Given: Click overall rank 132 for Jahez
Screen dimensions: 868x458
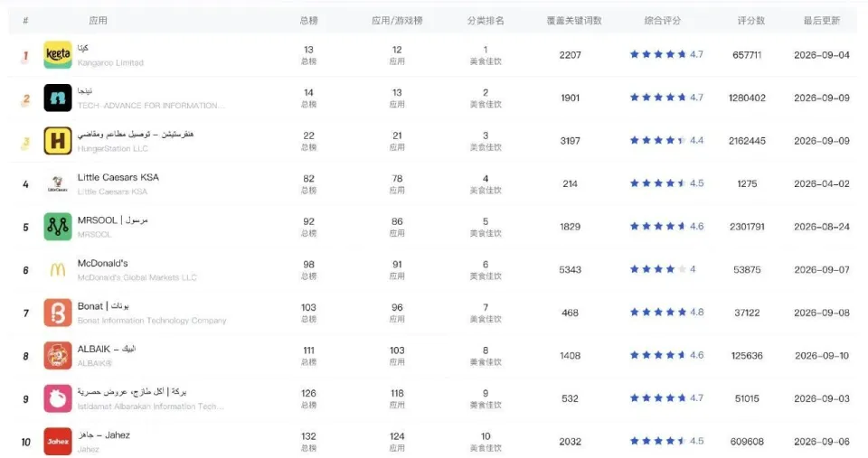Looking at the screenshot, I should tap(309, 436).
